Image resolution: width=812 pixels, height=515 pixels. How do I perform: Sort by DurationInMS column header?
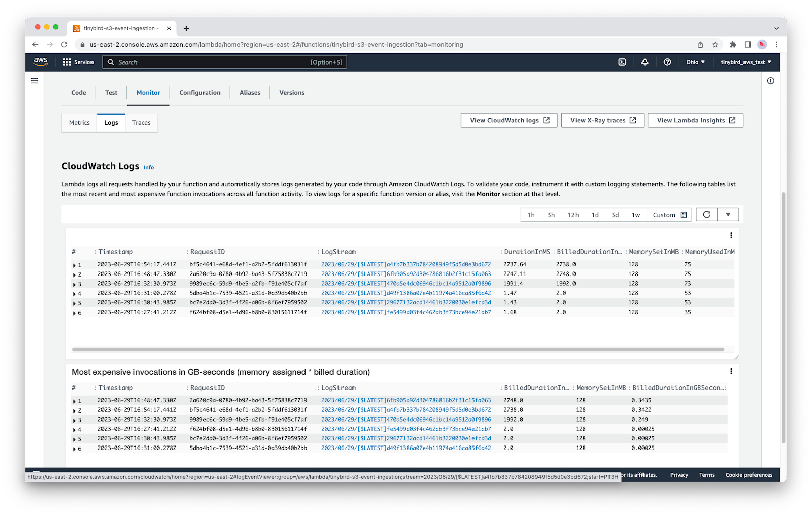tap(527, 252)
